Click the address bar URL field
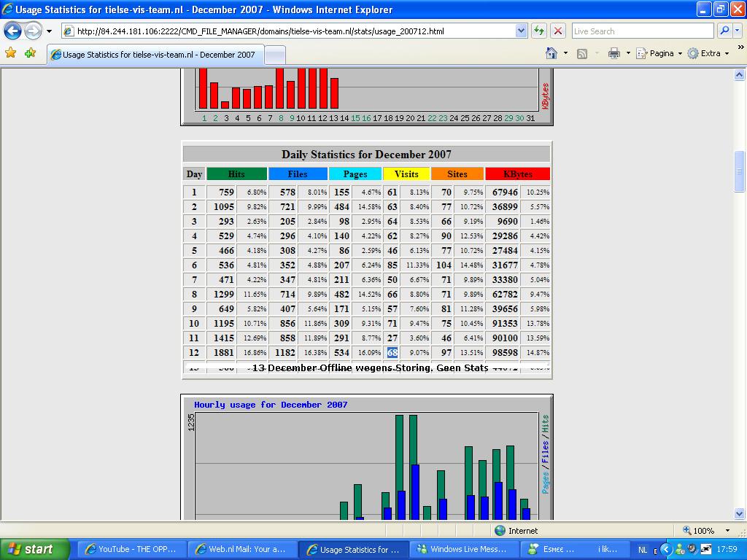The width and height of the screenshot is (747, 560). point(288,31)
